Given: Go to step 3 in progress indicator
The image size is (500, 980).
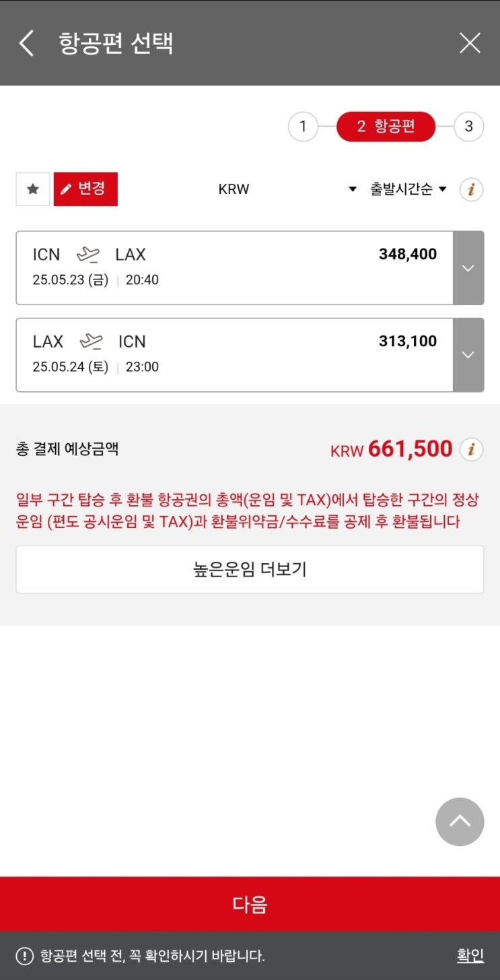Looking at the screenshot, I should coord(468,127).
